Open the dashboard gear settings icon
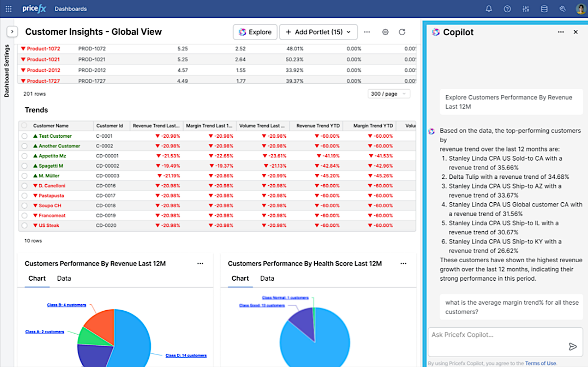Image resolution: width=588 pixels, height=367 pixels. click(385, 32)
